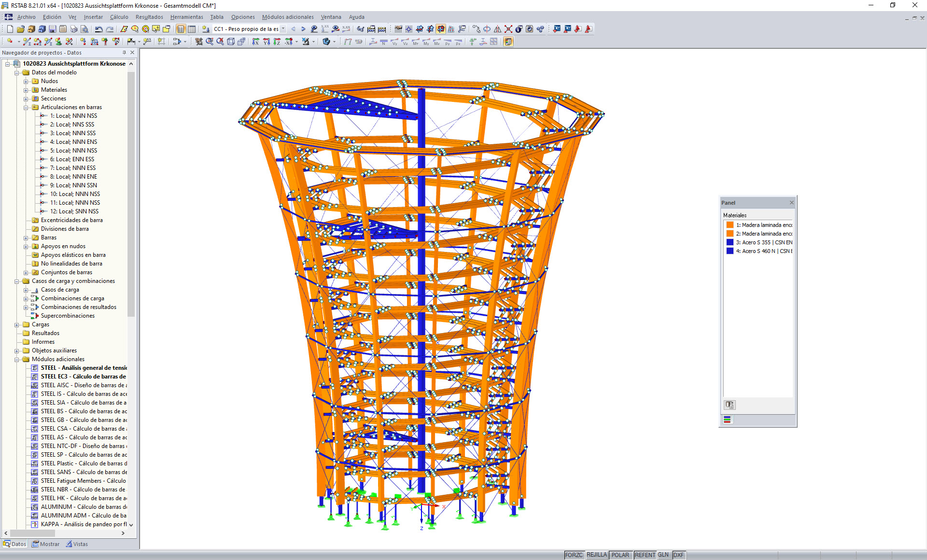
Task: Close the Panel with the X button
Action: click(x=792, y=202)
